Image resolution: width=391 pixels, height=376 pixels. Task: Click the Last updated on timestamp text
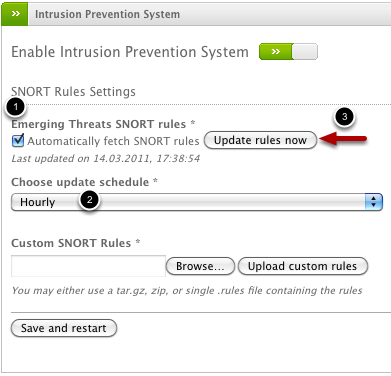click(x=106, y=159)
